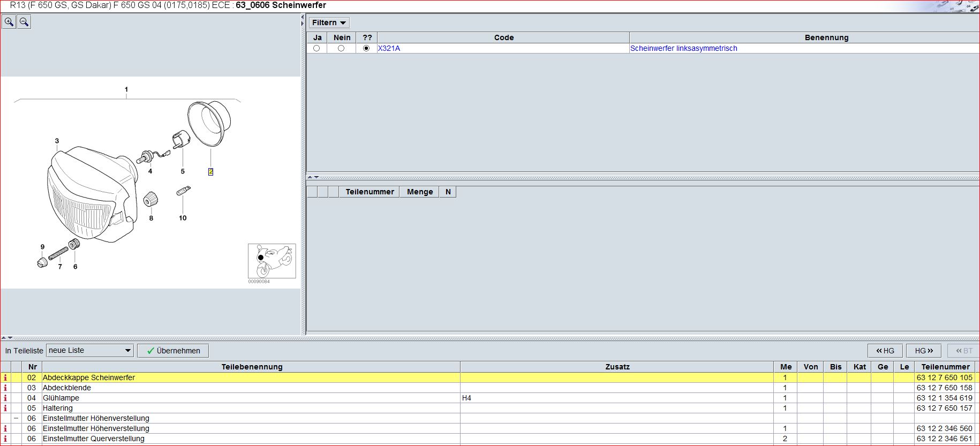Click the motorcycle location thumbnail
Image resolution: width=980 pixels, height=446 pixels.
point(272,261)
